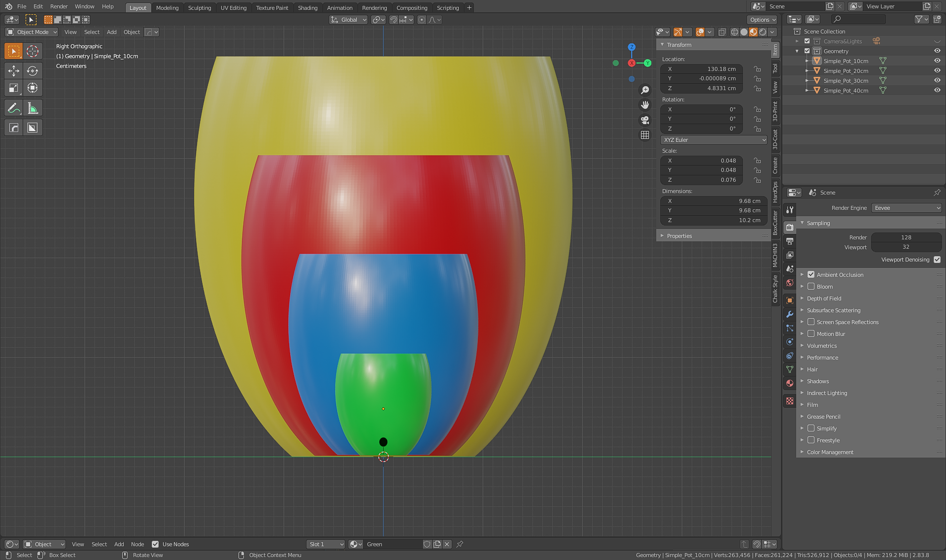Open the Render Engine dropdown
This screenshot has width=946, height=560.
[907, 208]
